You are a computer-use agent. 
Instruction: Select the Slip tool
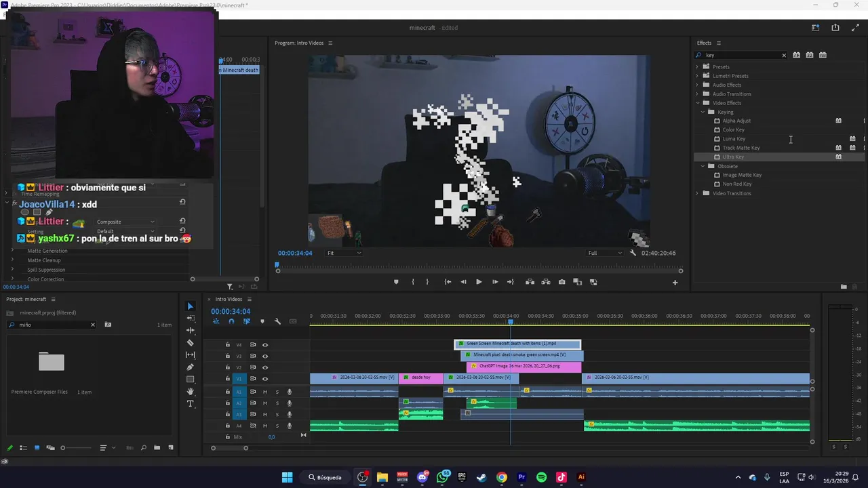pos(190,354)
